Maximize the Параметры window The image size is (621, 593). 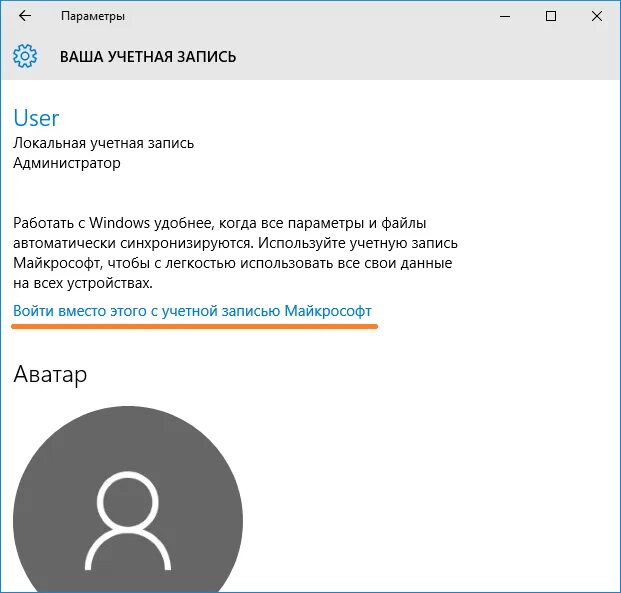551,16
